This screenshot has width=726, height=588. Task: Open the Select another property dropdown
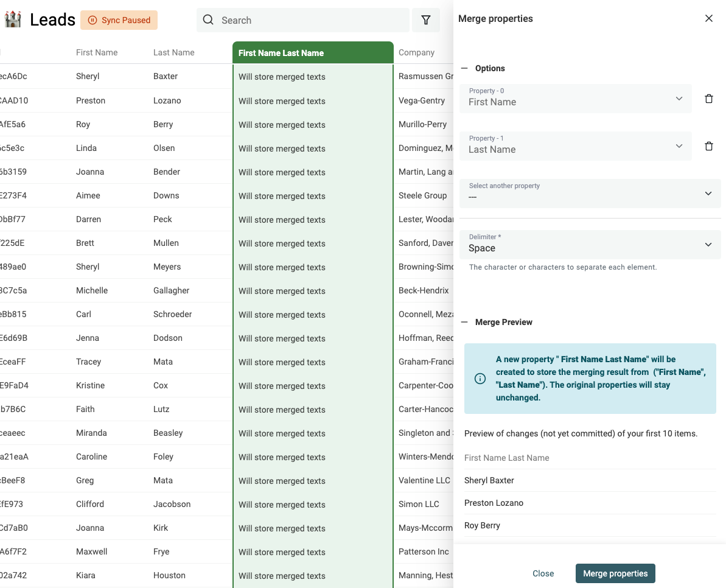[x=590, y=194]
